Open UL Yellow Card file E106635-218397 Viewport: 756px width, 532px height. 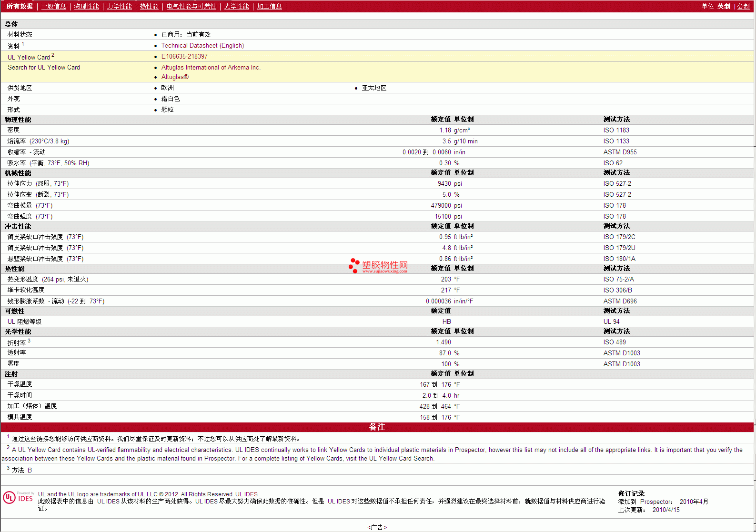click(184, 57)
